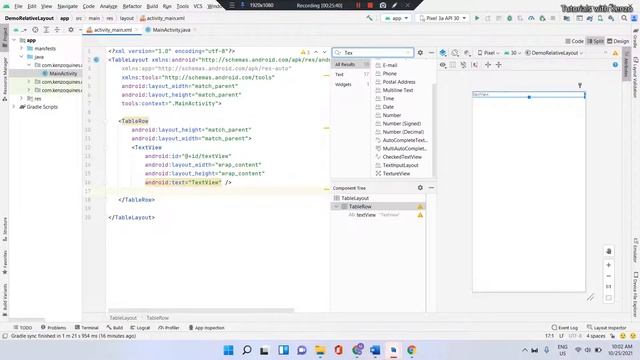Screen dimensions: 640x360
Task: Click the expand all icon in Project panel
Action: point(46,30)
